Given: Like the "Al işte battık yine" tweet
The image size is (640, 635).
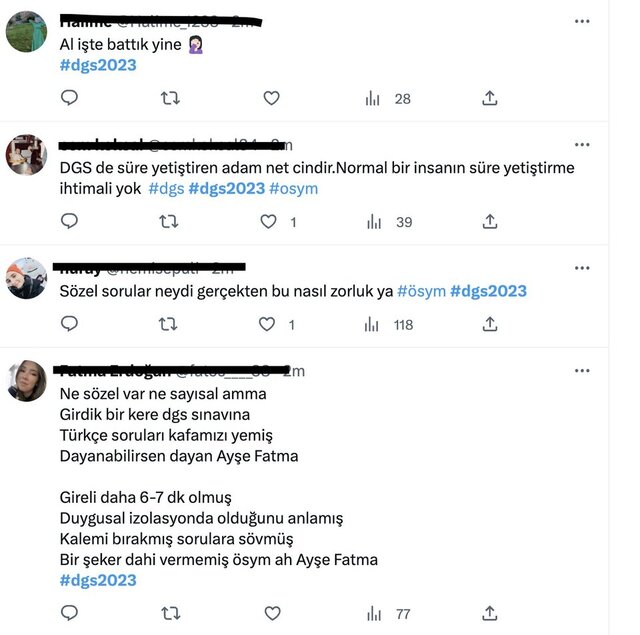Looking at the screenshot, I should [x=271, y=98].
